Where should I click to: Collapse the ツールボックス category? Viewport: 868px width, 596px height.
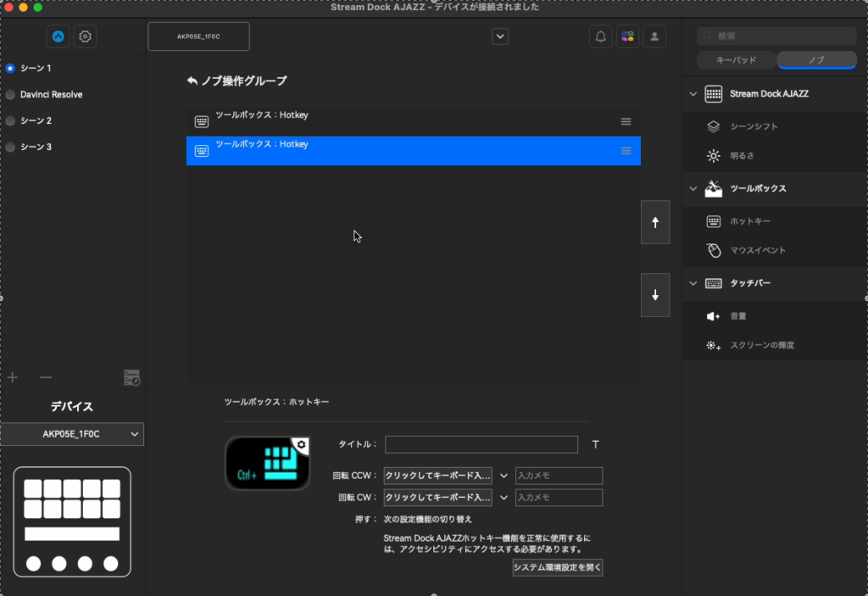693,188
